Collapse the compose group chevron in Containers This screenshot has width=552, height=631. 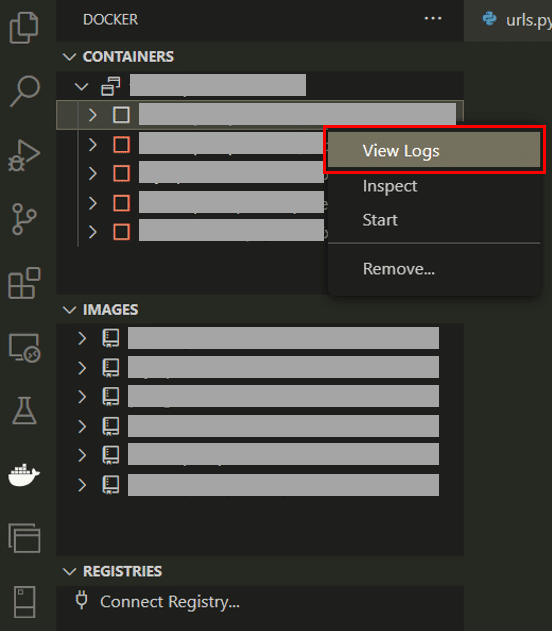click(x=81, y=86)
